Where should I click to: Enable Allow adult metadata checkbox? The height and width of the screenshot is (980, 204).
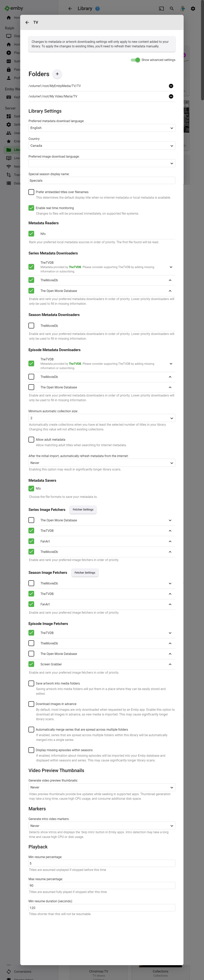(x=31, y=440)
